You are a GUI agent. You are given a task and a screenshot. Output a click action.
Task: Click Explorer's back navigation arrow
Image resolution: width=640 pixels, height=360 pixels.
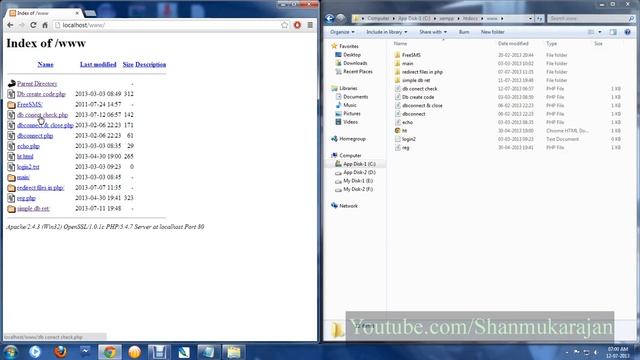click(x=329, y=18)
